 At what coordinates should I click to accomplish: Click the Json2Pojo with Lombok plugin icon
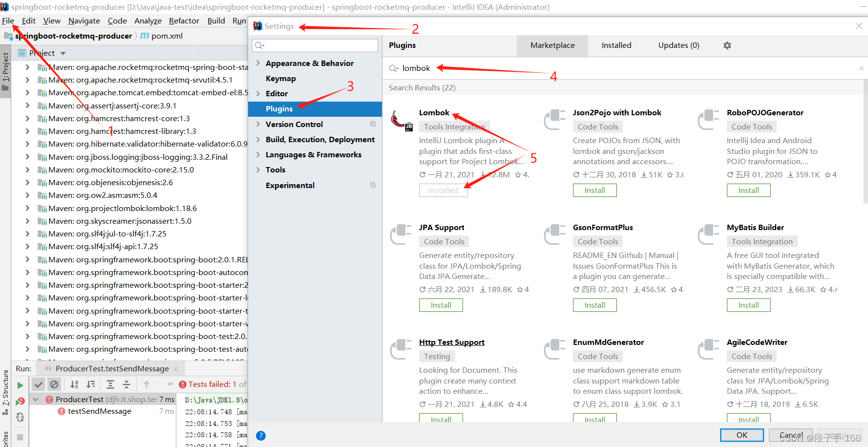(x=555, y=120)
